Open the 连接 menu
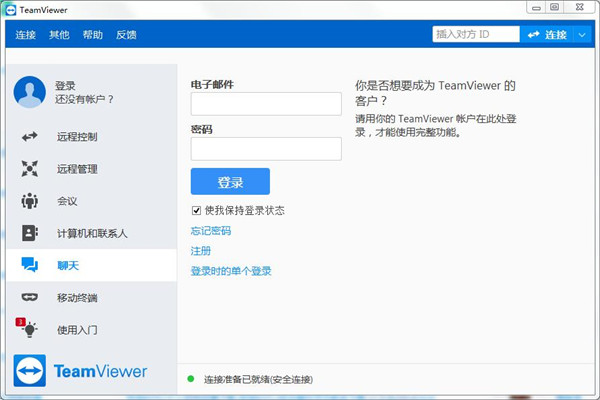This screenshot has height=400, width=600. (26, 35)
